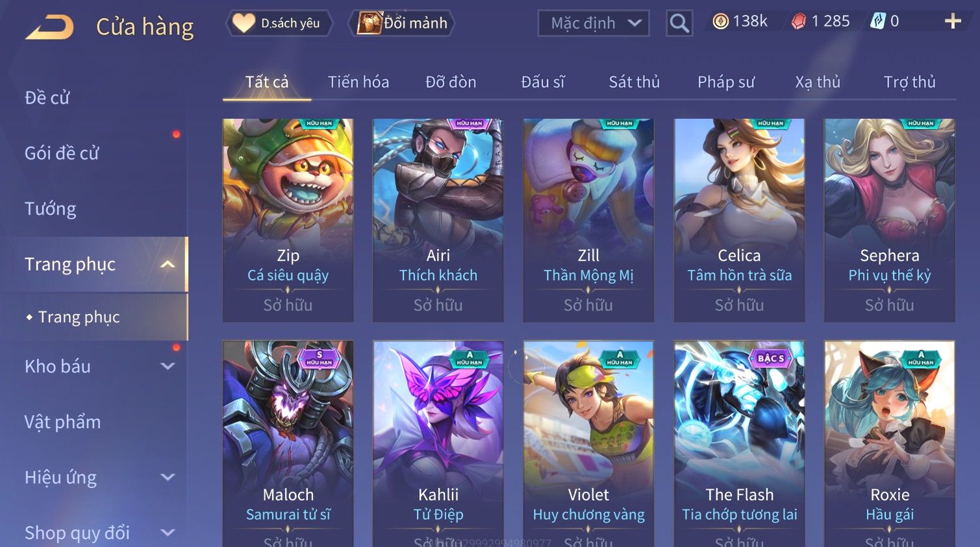Expand the Kho báu sidebar section

[x=168, y=366]
